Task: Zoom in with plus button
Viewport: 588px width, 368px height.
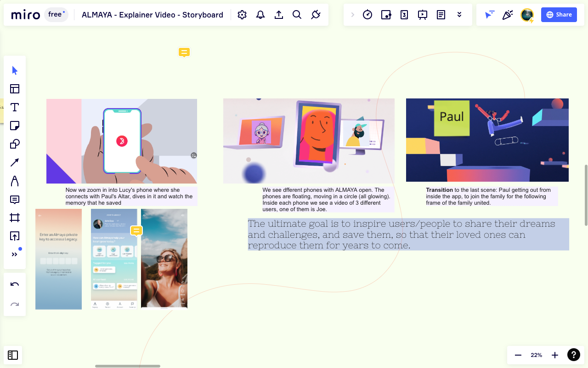Action: tap(555, 355)
